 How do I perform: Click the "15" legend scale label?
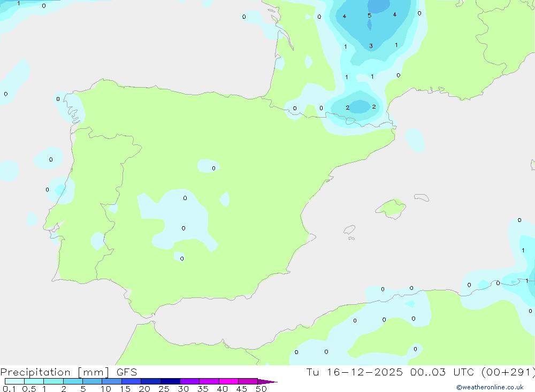click(125, 389)
